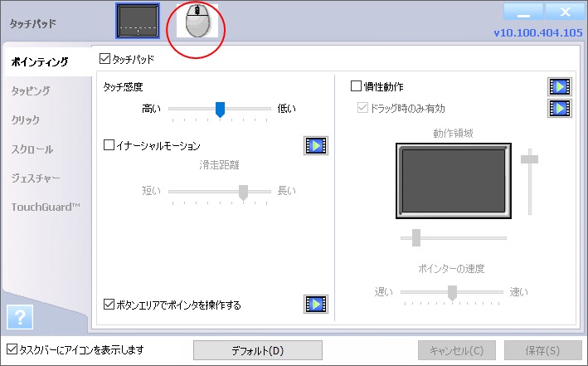Go to the ジェスチャー tab
This screenshot has height=366, width=588.
coord(35,178)
